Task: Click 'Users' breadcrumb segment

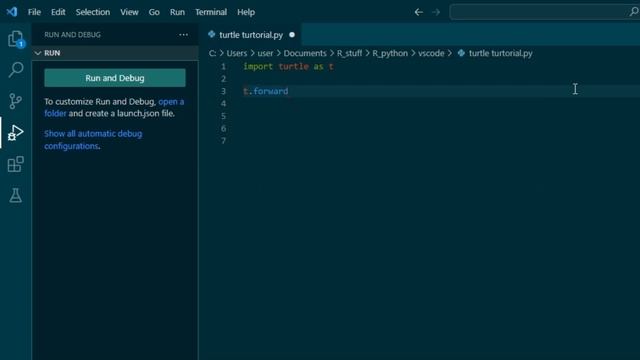Action: tap(237, 53)
